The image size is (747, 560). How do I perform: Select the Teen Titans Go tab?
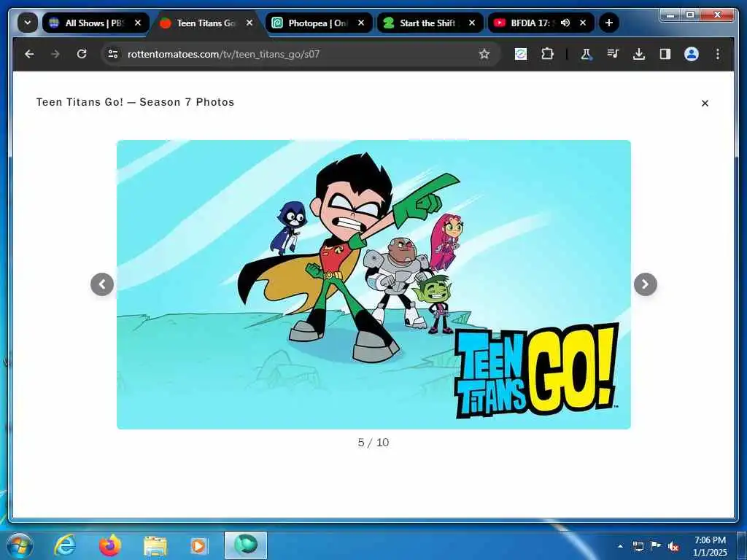pyautogui.click(x=206, y=23)
